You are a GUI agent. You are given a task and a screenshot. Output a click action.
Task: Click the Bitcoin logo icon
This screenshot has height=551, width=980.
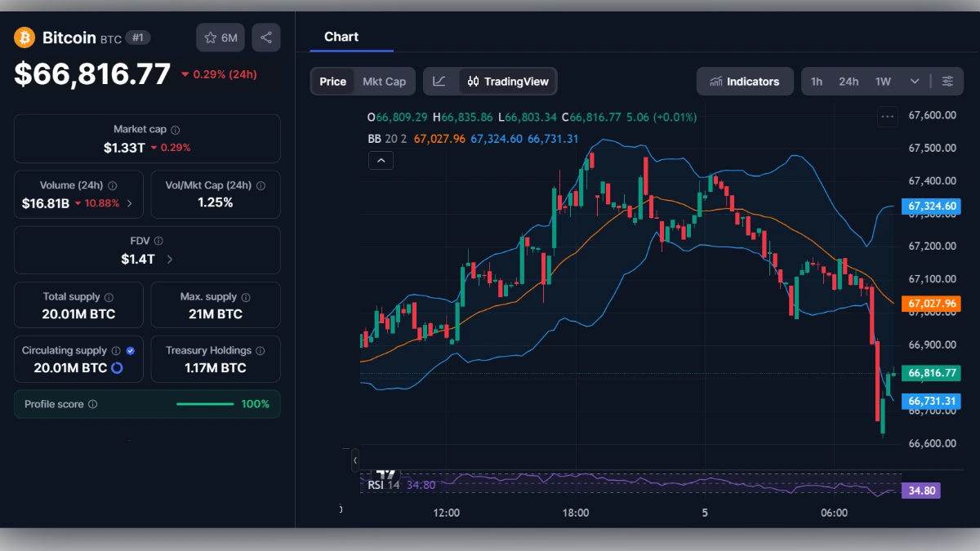click(x=24, y=37)
